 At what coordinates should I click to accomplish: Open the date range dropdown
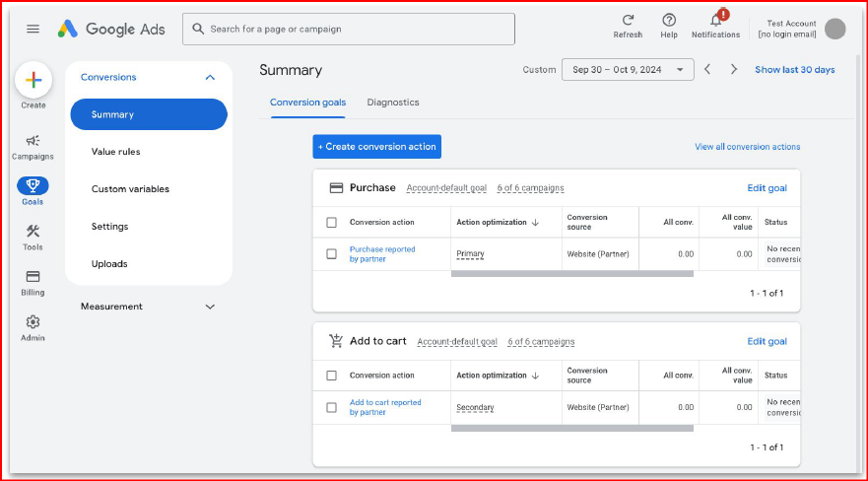(x=627, y=70)
